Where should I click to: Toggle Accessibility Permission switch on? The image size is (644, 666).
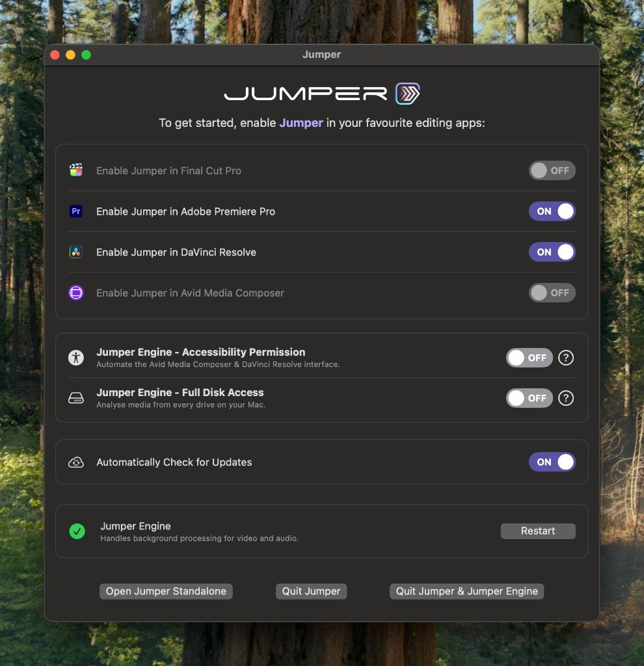(530, 358)
